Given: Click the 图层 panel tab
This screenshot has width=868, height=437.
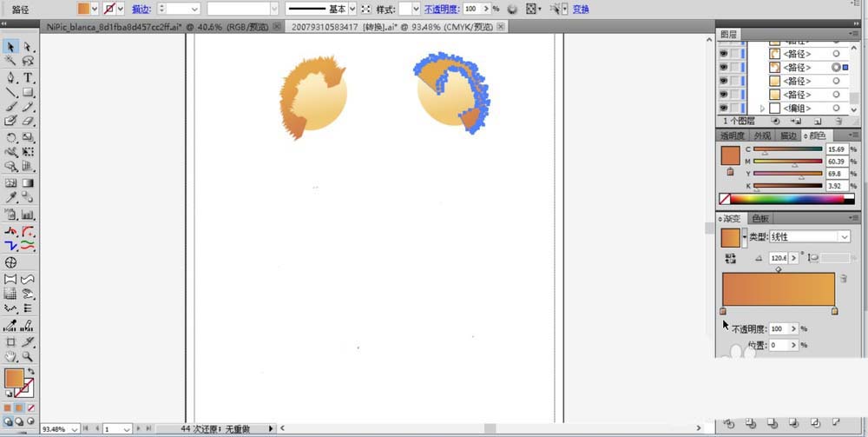Looking at the screenshot, I should click(x=728, y=35).
